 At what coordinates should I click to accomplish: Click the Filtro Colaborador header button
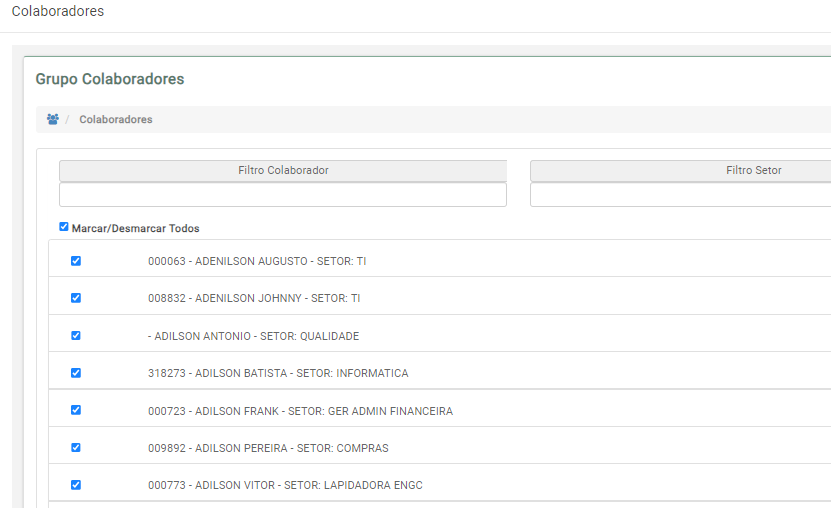tap(283, 170)
